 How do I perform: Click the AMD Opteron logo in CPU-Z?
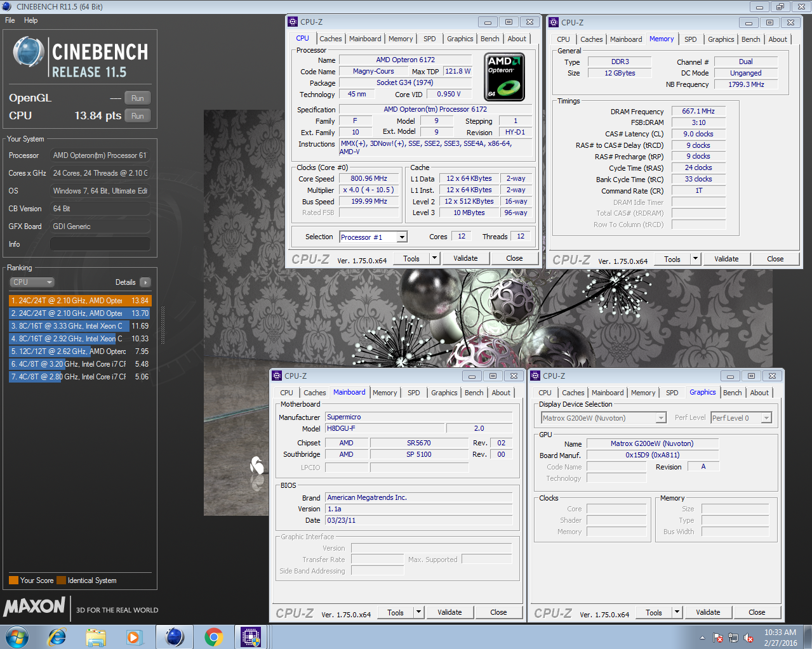coord(505,77)
